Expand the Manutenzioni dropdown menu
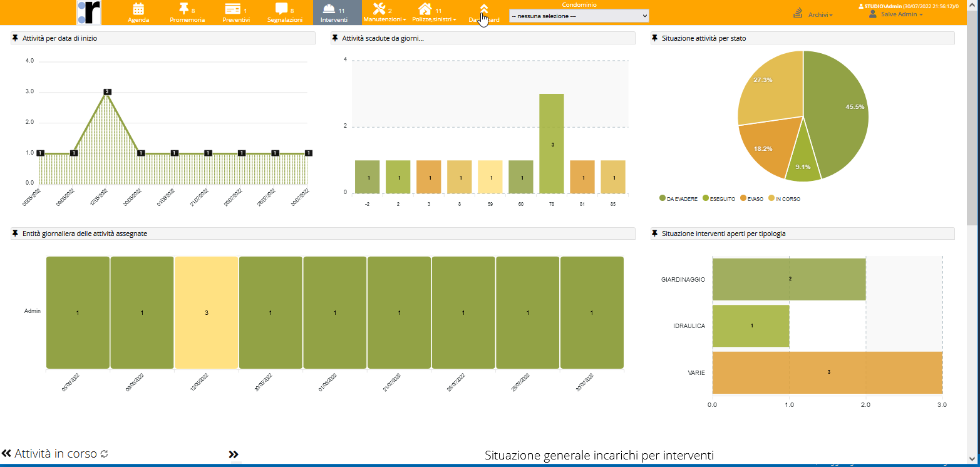This screenshot has height=467, width=980. tap(384, 19)
